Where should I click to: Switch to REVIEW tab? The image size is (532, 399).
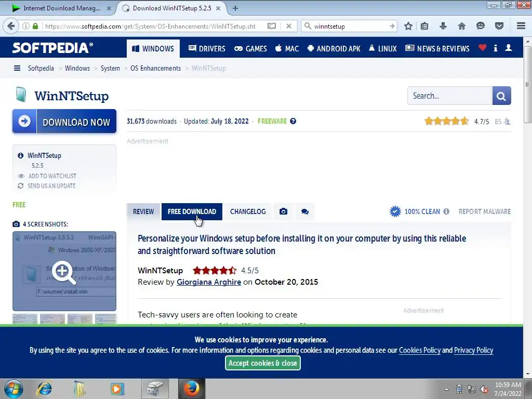click(x=143, y=212)
